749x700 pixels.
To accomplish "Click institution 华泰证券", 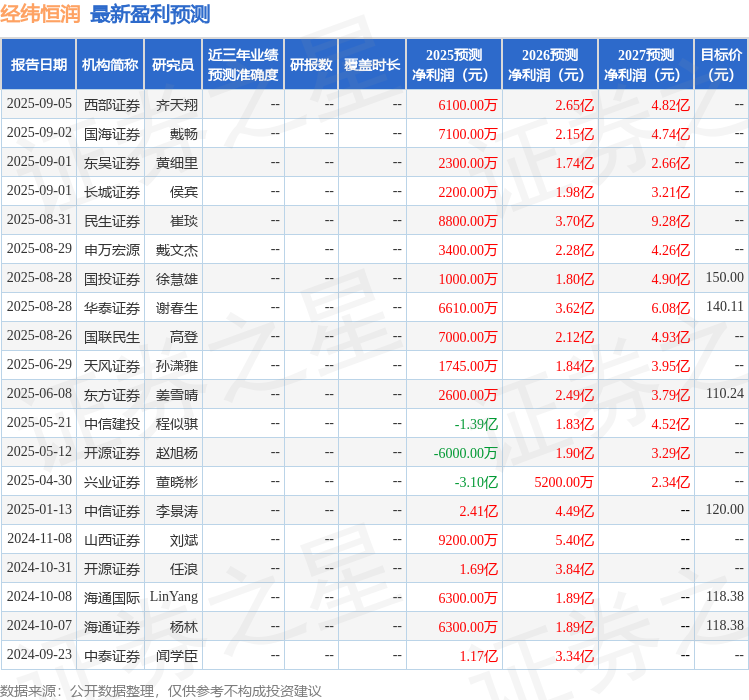I will 112,308.
